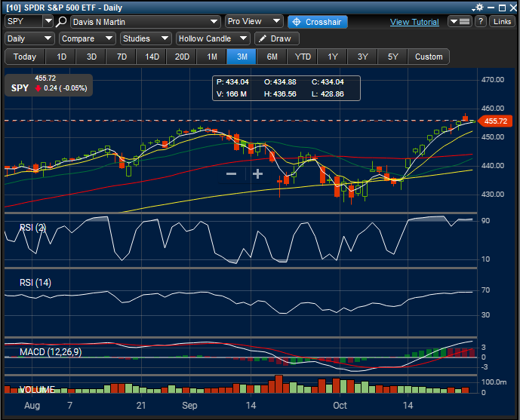Select the 3D range tab
520x420 pixels.
coord(91,57)
